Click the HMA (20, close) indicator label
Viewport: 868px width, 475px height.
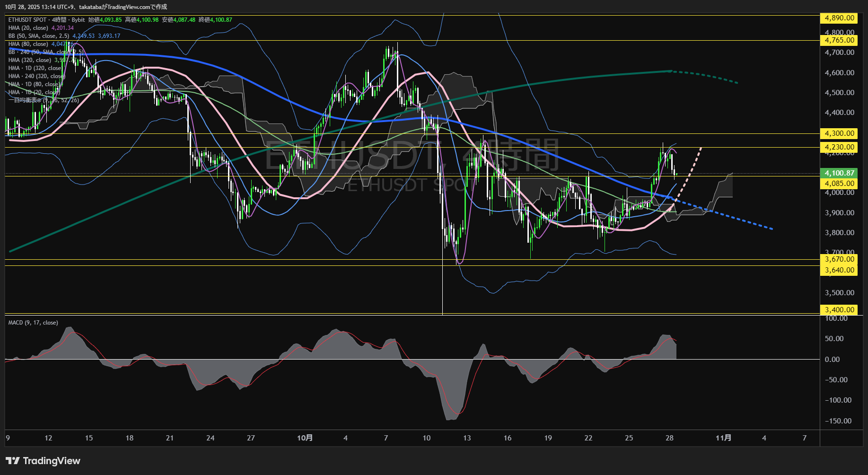(x=28, y=28)
